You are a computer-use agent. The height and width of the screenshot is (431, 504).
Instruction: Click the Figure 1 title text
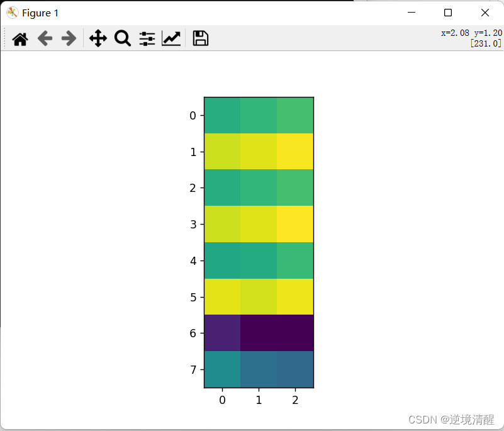click(40, 13)
